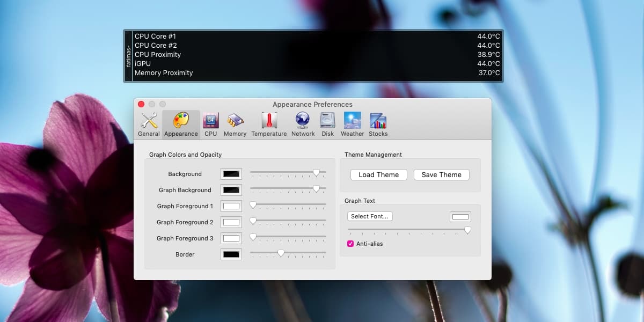The width and height of the screenshot is (644, 322).
Task: Click the Graph Background opacity slider handle
Action: coord(316,189)
